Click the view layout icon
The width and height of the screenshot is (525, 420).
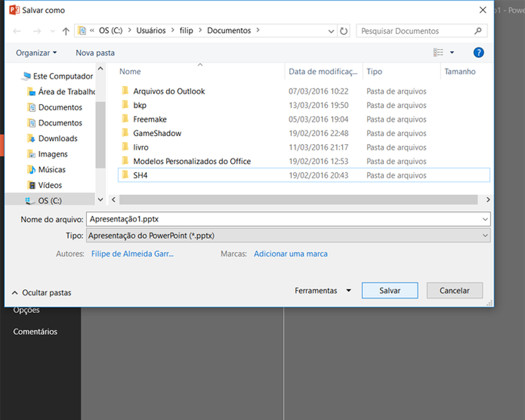[x=439, y=52]
